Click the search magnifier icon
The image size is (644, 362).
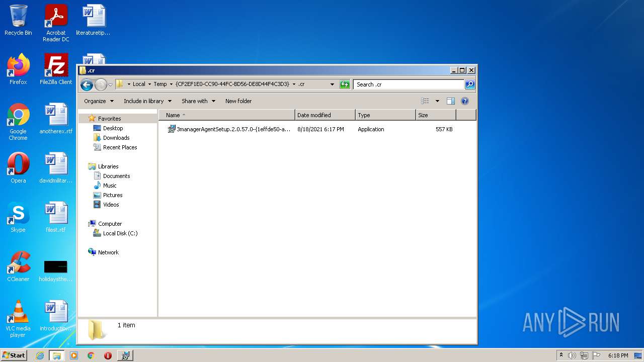[470, 84]
